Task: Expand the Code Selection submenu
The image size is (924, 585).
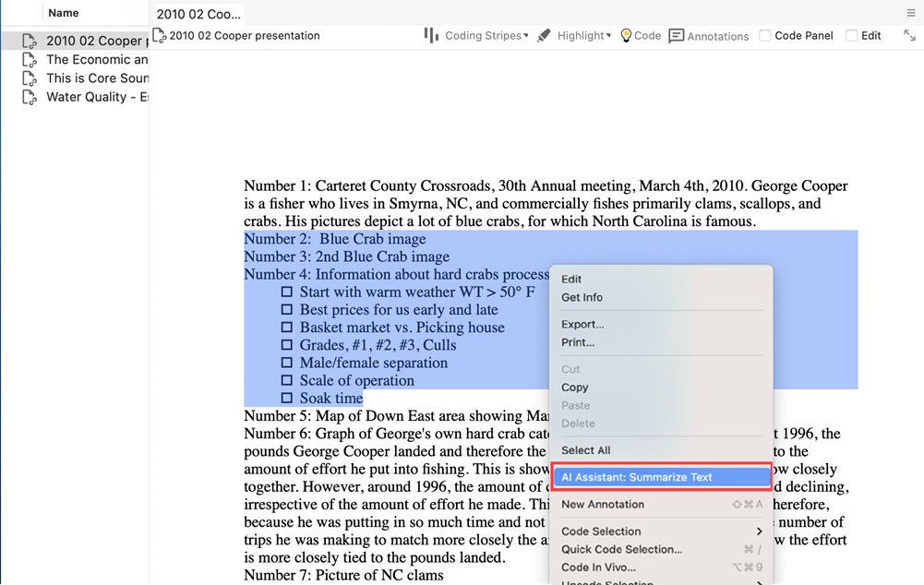Action: point(662,531)
